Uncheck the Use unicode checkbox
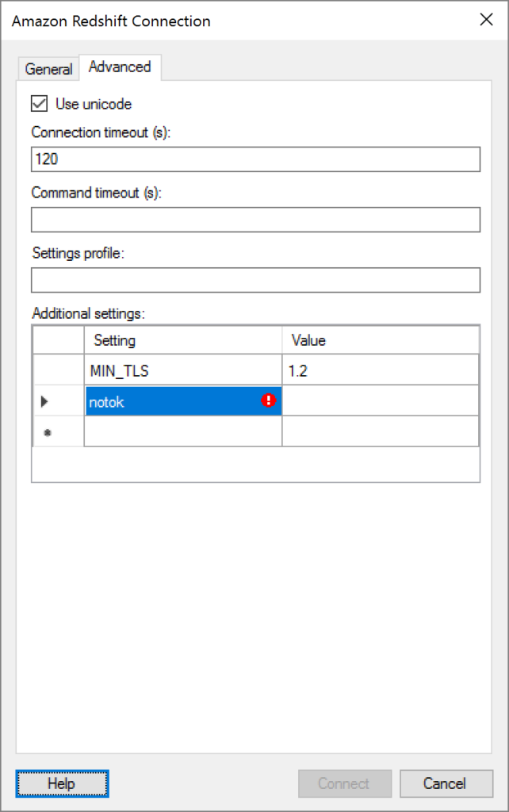This screenshot has height=812, width=509. click(40, 104)
